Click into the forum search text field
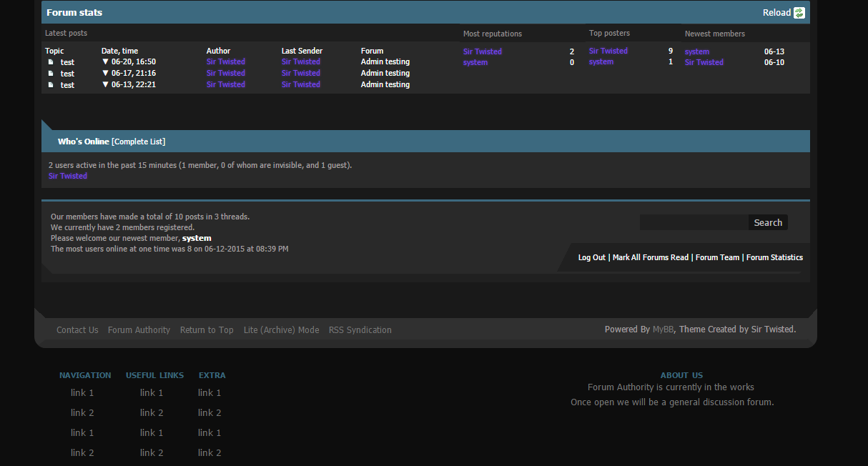This screenshot has height=466, width=868. [694, 222]
